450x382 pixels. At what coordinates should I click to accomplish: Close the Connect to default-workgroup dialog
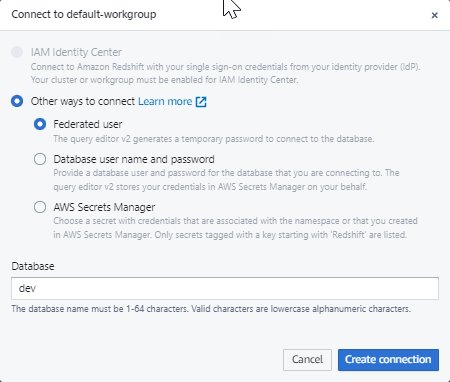pyautogui.click(x=434, y=15)
